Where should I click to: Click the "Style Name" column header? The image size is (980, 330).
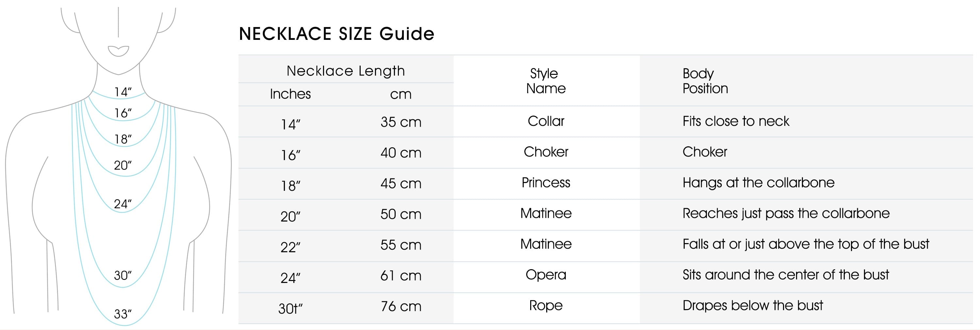pyautogui.click(x=546, y=81)
